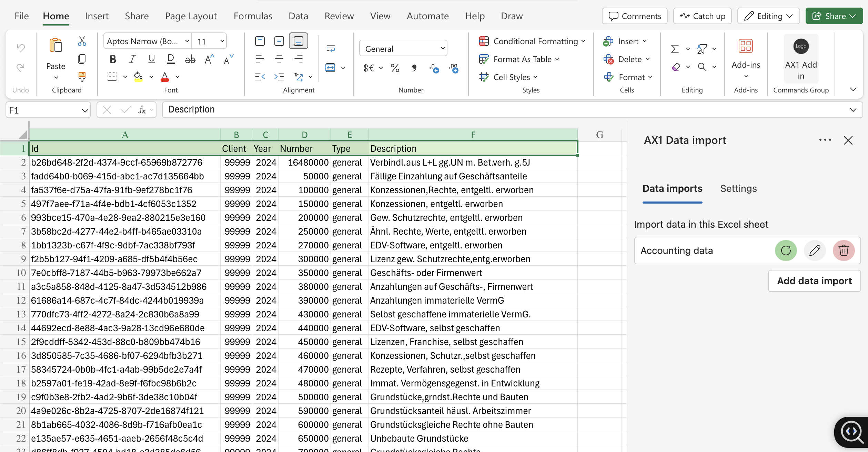This screenshot has width=868, height=452.
Task: Apply yellow fill color bucket
Action: pyautogui.click(x=138, y=77)
